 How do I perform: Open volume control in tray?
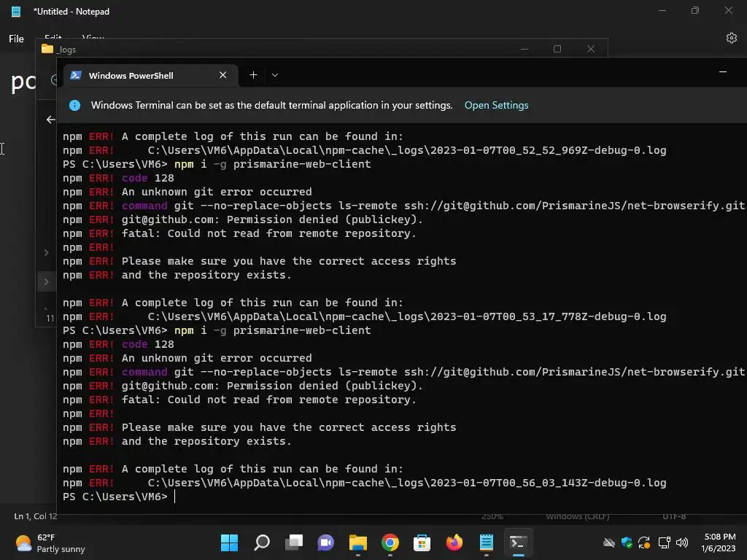[682, 542]
